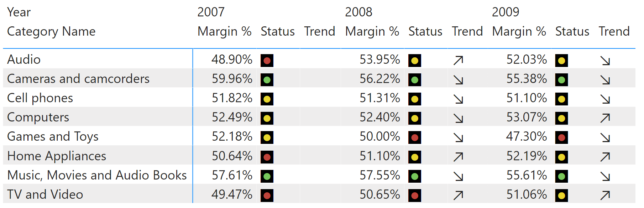This screenshot has height=208, width=644.
Task: Select the Games and Toys row label
Action: pyautogui.click(x=53, y=136)
